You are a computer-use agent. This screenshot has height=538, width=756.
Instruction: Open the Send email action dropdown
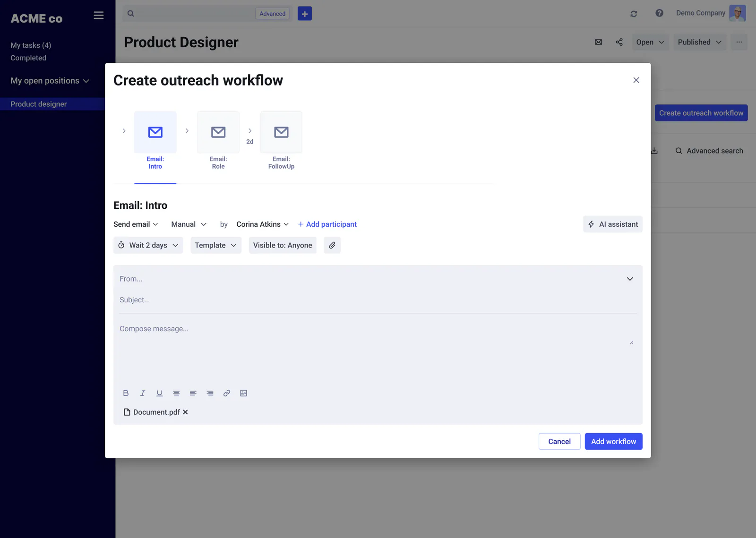136,224
